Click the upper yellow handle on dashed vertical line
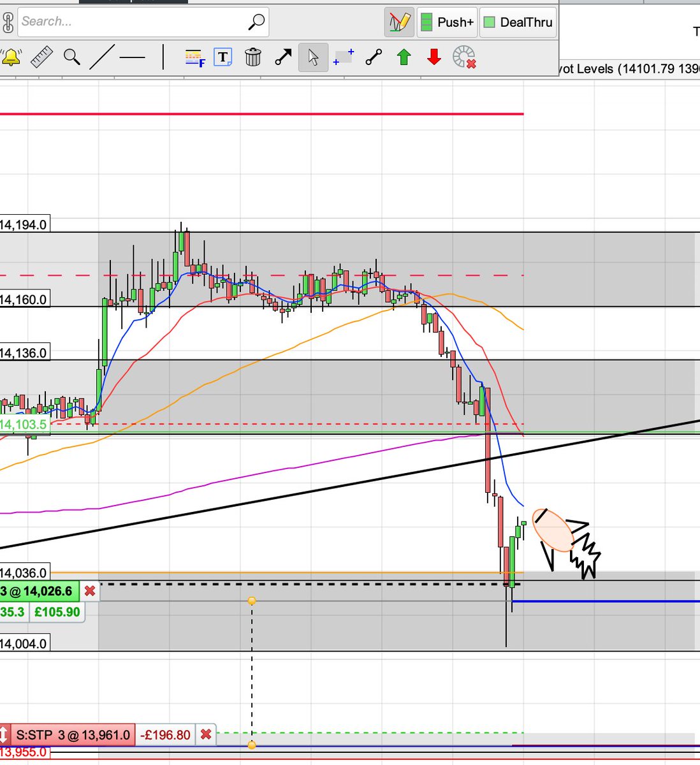The height and width of the screenshot is (765, 700). point(252,601)
